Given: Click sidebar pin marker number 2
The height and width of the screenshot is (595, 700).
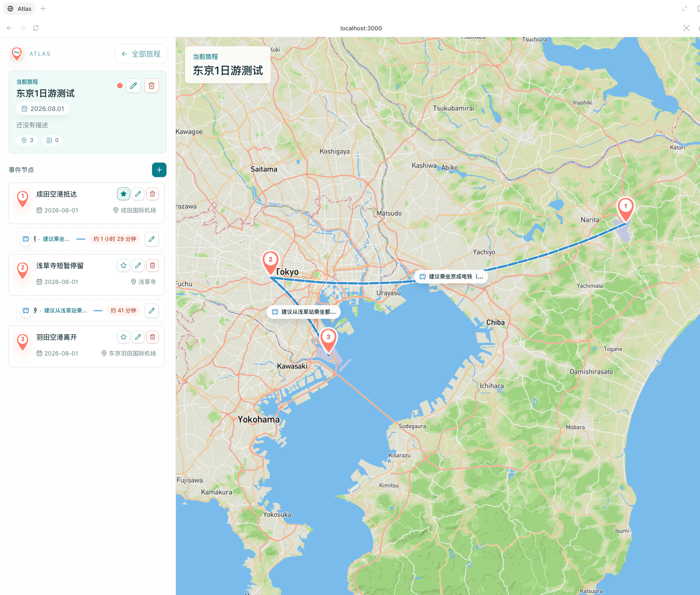Looking at the screenshot, I should pyautogui.click(x=23, y=270).
